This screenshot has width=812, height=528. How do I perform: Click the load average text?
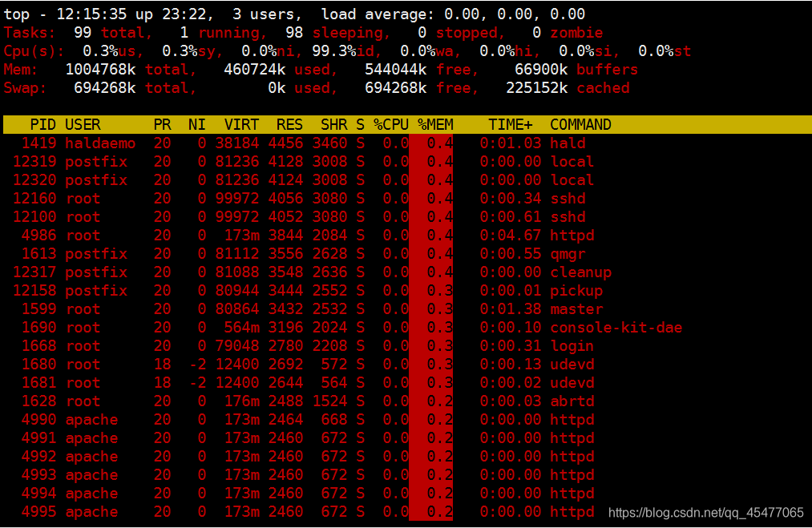[x=453, y=14]
